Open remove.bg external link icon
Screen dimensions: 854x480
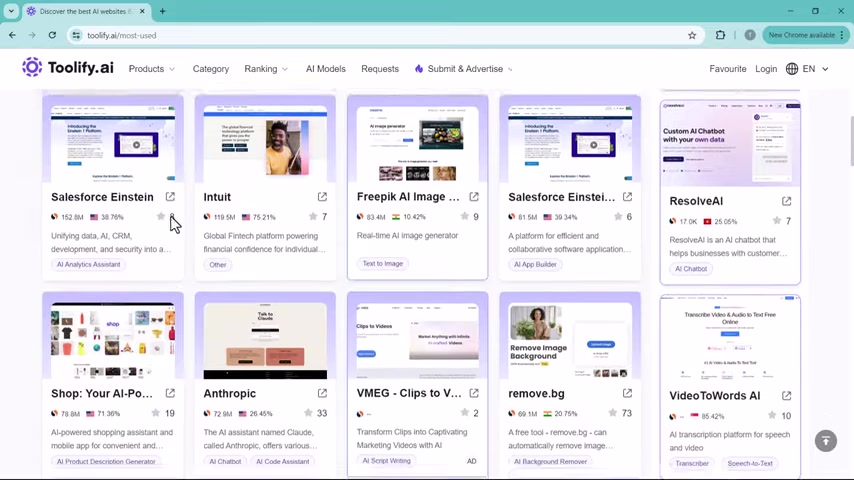coord(627,393)
